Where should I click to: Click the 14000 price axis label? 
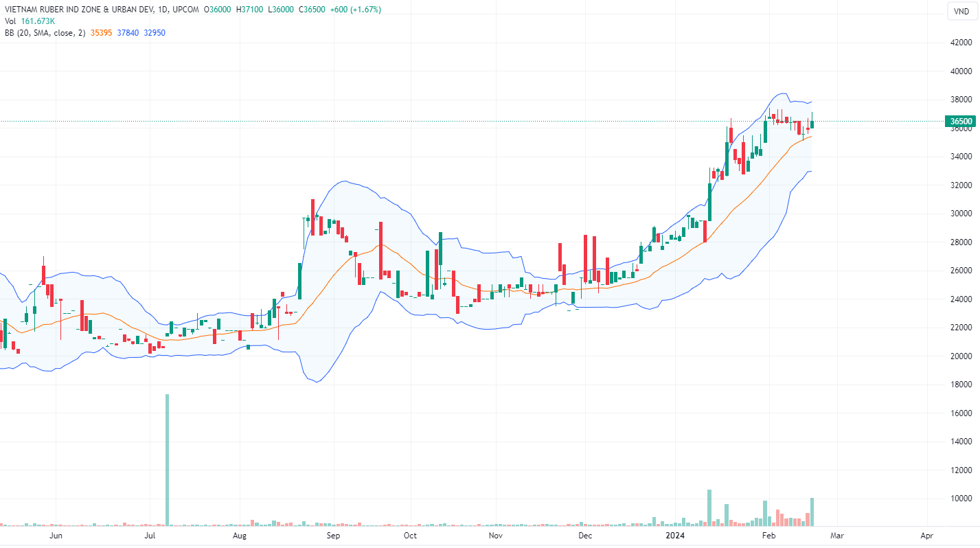pyautogui.click(x=959, y=442)
